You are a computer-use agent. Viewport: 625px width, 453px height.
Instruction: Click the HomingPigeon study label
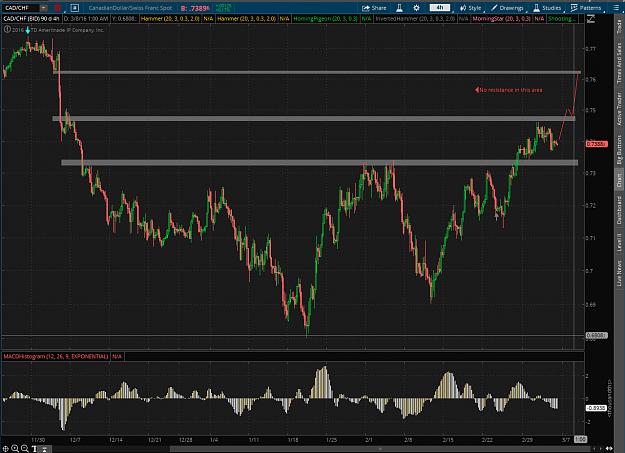(x=325, y=19)
